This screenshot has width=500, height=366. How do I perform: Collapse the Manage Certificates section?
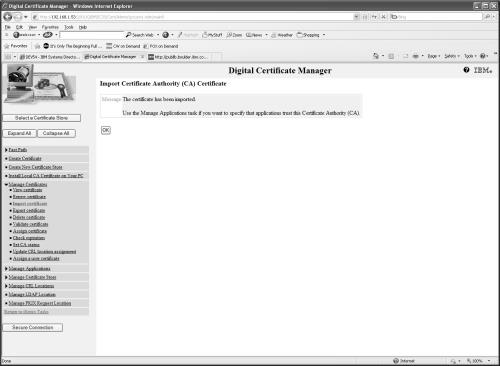pos(6,184)
